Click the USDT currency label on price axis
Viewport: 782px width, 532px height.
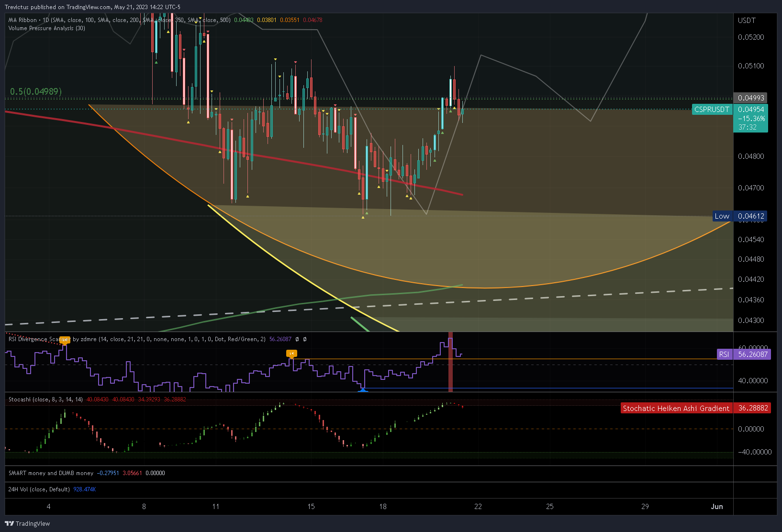(x=747, y=21)
